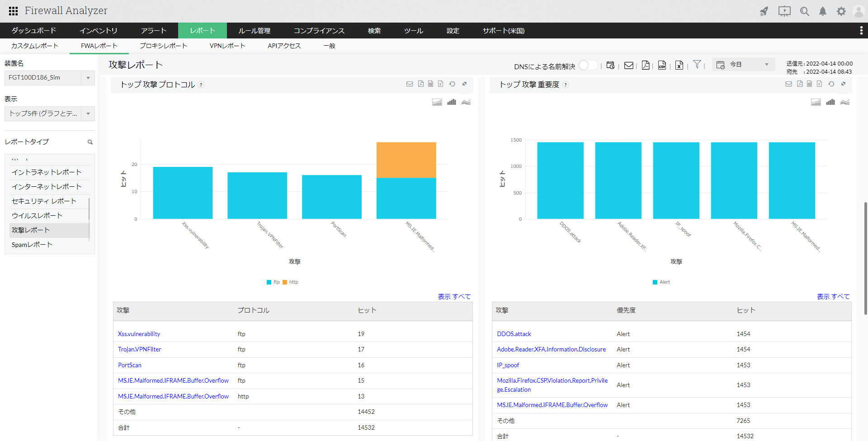This screenshot has height=441, width=868.
Task: Switch to the VPNレポート sub-tab
Action: 227,46
